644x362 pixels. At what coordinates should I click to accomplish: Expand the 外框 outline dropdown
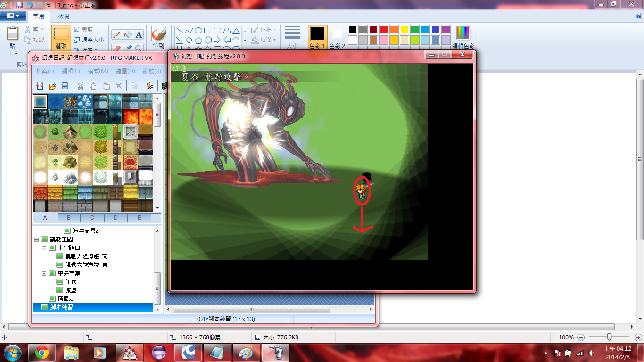264,29
